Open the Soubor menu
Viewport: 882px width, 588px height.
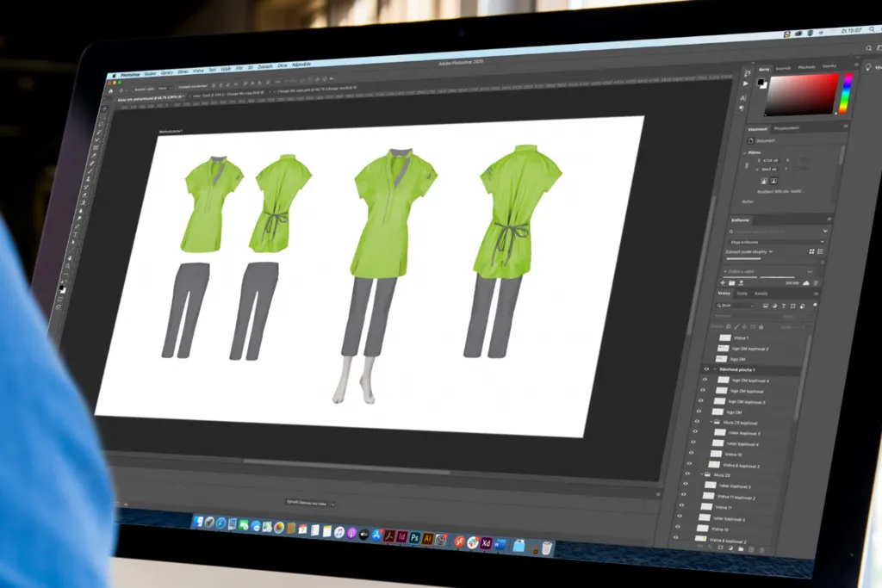click(150, 75)
